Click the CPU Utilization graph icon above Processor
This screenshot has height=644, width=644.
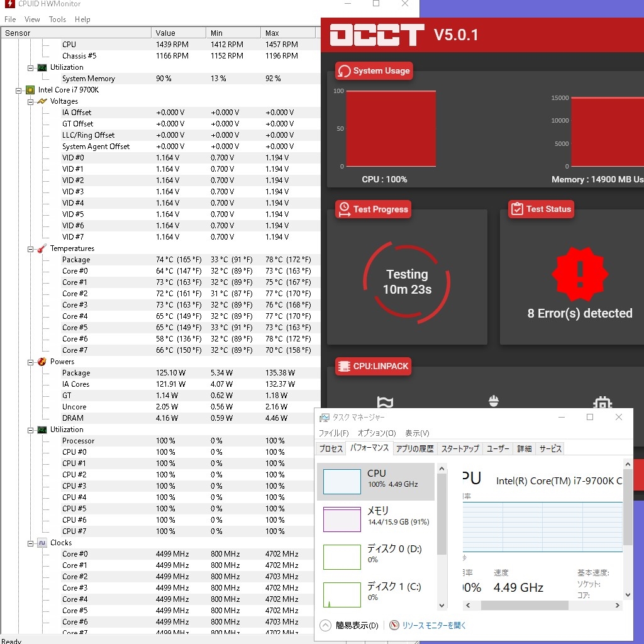[x=42, y=430]
